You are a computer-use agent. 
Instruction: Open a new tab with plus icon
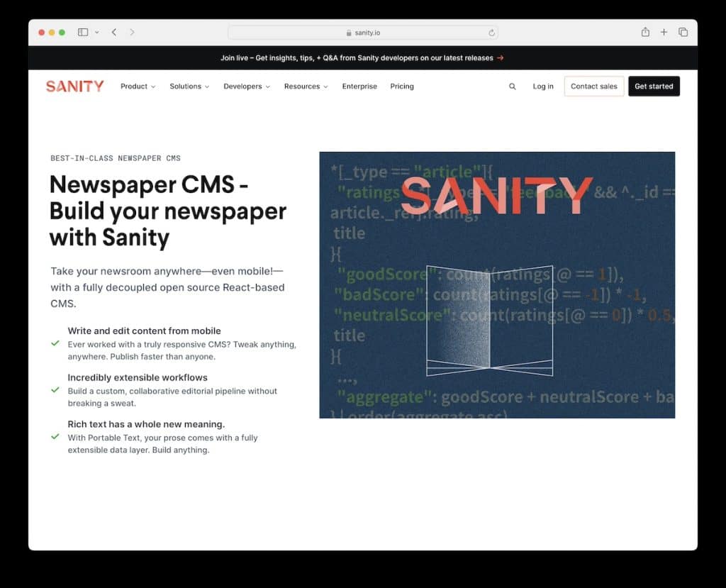click(x=664, y=32)
